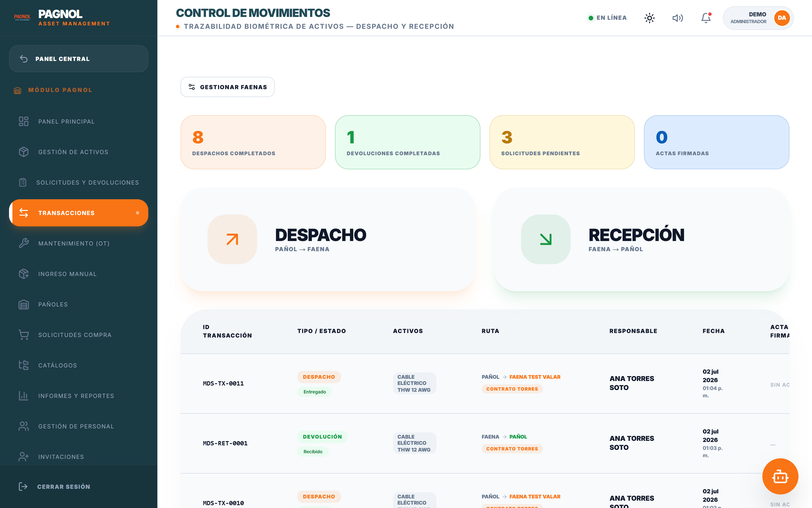Click the Módulo Pagnol warehouse icon
812x508 pixels.
click(17, 90)
